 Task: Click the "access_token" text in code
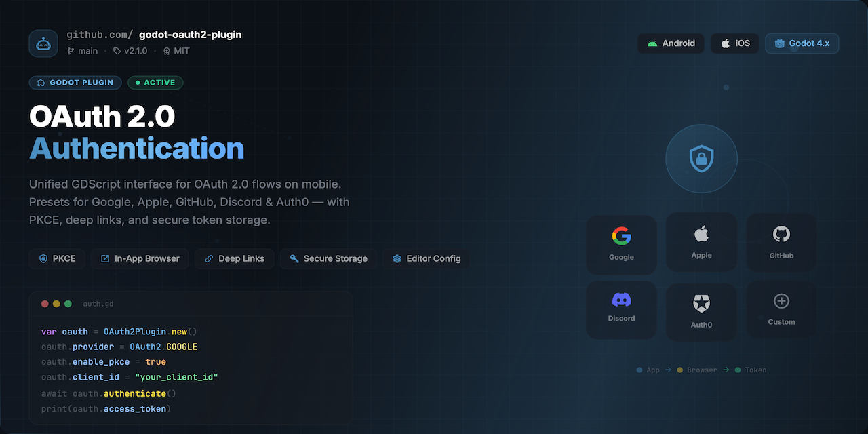pos(135,409)
